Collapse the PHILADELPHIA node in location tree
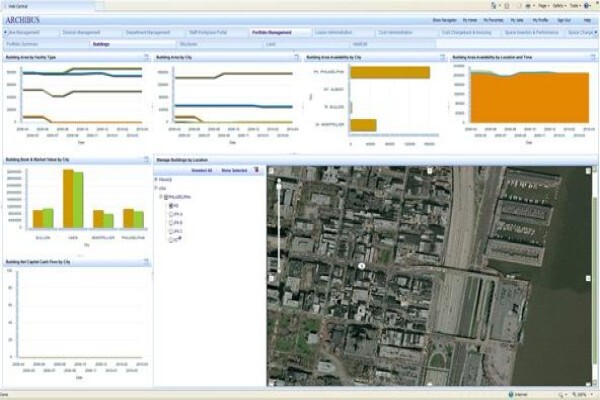 tap(161, 197)
